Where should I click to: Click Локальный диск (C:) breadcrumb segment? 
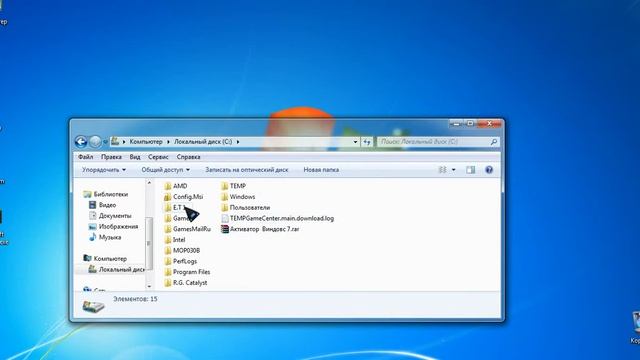pos(203,142)
